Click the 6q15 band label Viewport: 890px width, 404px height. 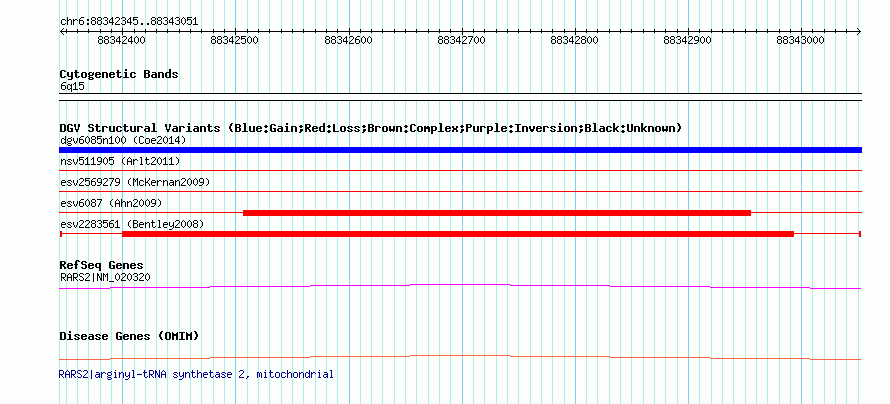pos(72,87)
